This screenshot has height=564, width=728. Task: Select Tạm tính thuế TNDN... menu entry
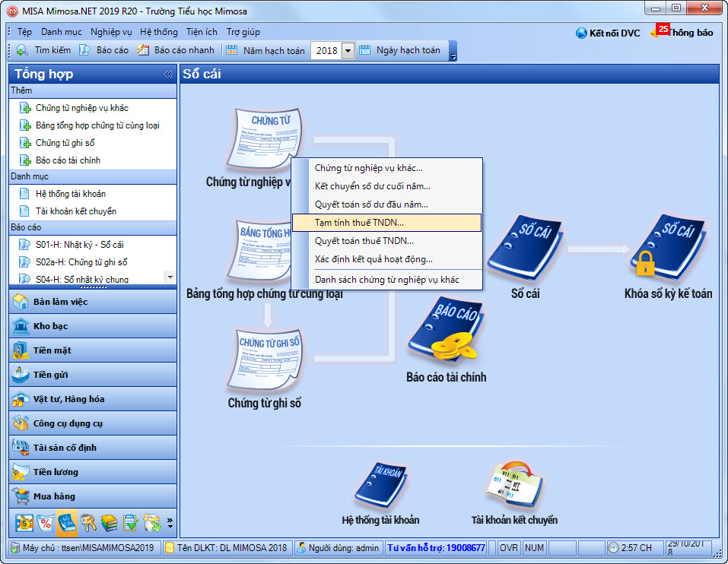click(x=386, y=223)
